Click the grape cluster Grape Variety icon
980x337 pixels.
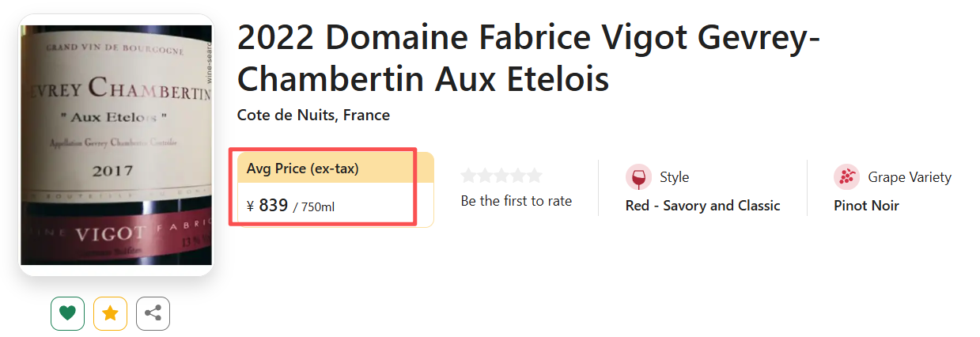tap(846, 177)
